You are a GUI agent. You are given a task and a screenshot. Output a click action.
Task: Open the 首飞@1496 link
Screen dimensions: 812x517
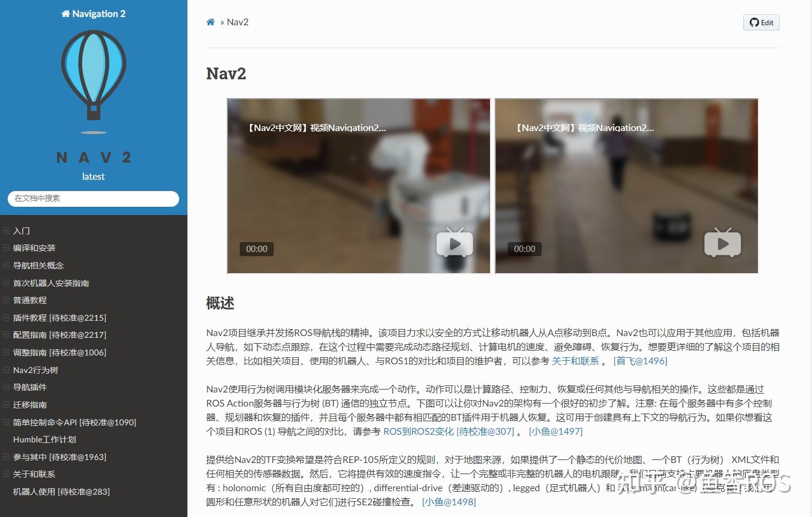coord(640,361)
